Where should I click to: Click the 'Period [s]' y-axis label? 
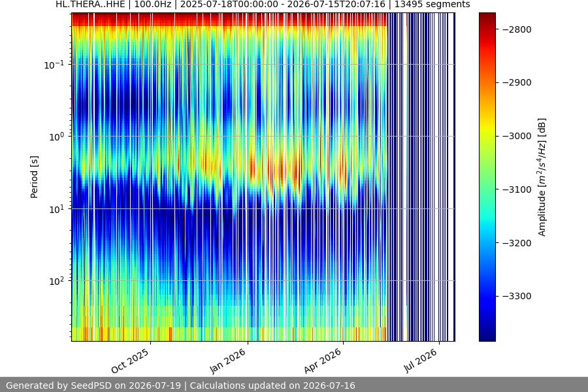34,177
